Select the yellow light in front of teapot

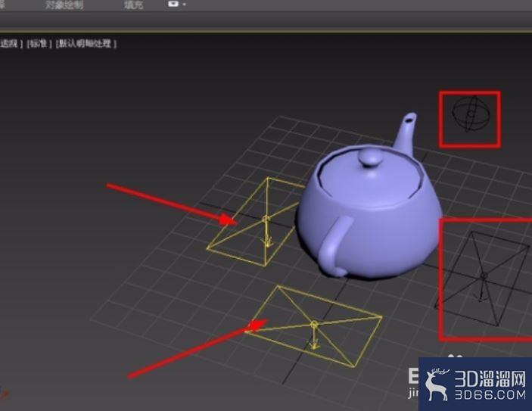314,326
